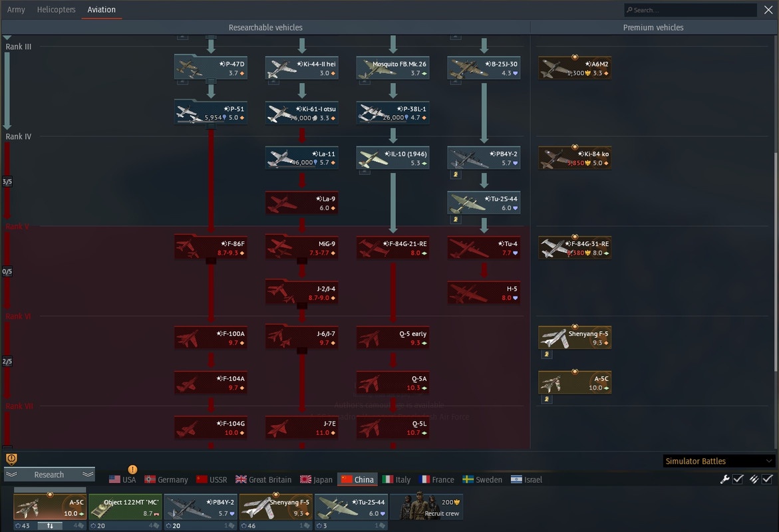Select the Q-5A attacker card
This screenshot has height=532, width=779.
392,382
